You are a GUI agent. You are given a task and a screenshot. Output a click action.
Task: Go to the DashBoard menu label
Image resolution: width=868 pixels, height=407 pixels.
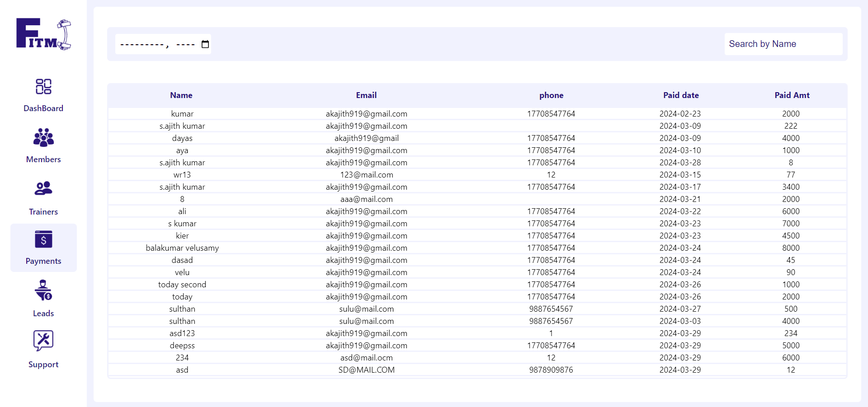43,108
